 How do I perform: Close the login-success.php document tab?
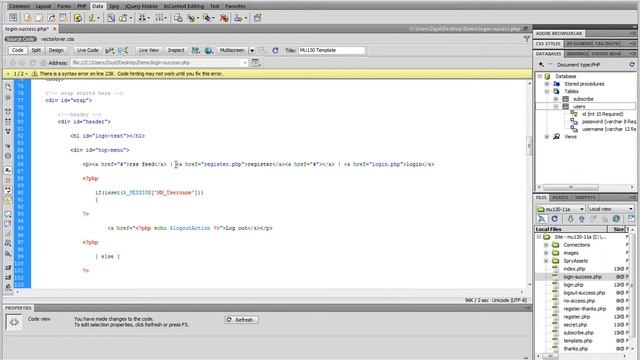coord(54,29)
